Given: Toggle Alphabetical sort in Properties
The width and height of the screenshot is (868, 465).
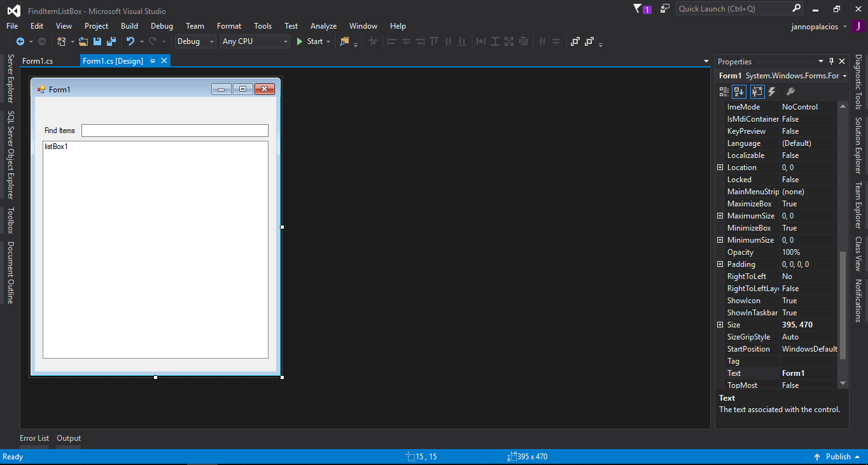Looking at the screenshot, I should 738,92.
